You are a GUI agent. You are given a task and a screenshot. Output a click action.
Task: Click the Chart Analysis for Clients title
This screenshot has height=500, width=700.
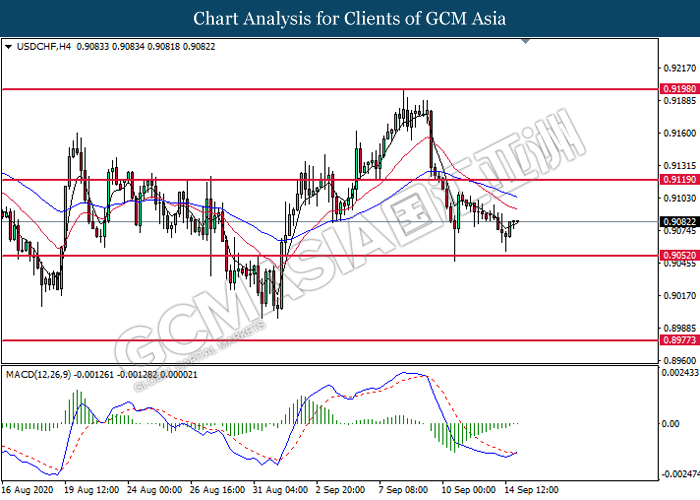click(x=350, y=19)
